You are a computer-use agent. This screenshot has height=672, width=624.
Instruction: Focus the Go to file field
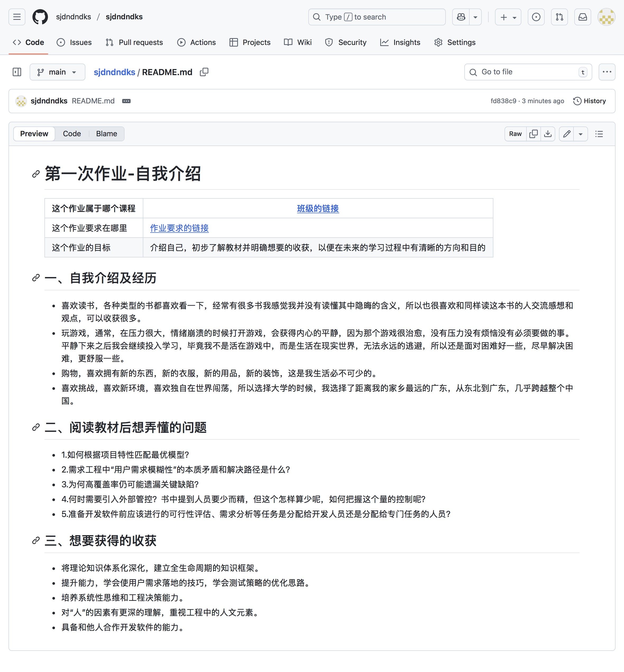point(527,72)
